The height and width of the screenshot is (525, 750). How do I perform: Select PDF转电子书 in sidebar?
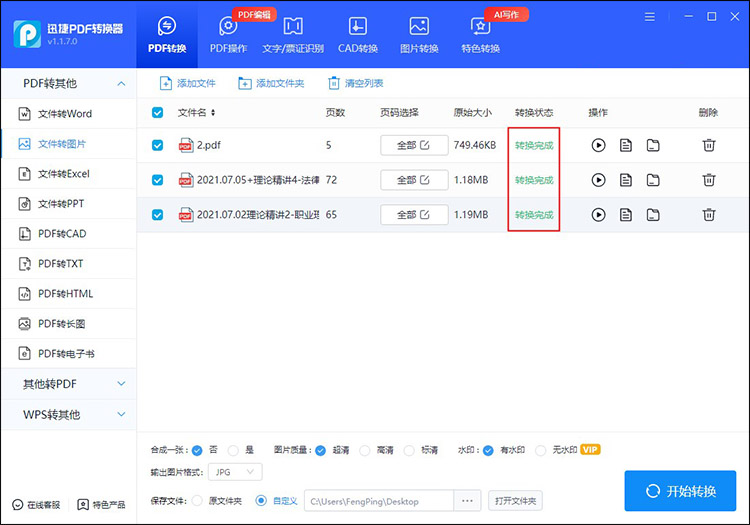(x=69, y=354)
